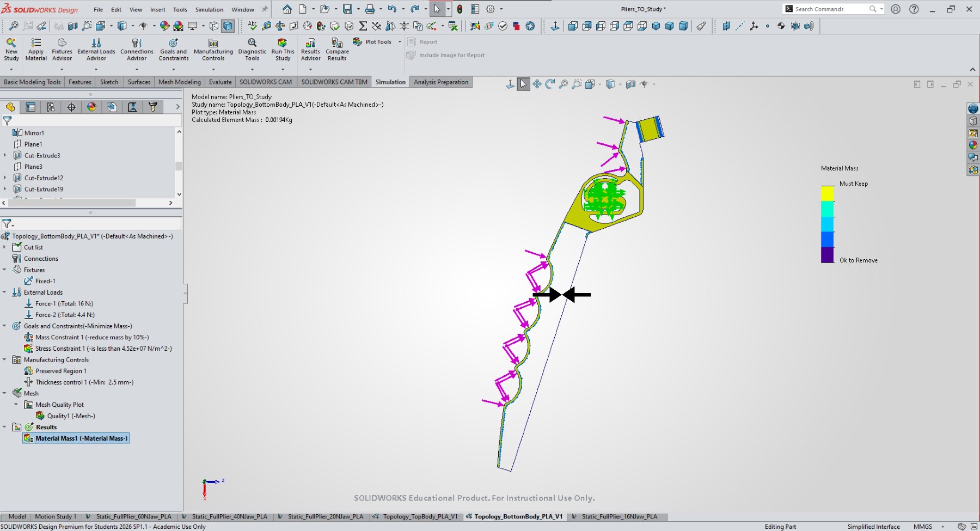The height and width of the screenshot is (531, 980).
Task: Click Run This Study
Action: click(283, 49)
